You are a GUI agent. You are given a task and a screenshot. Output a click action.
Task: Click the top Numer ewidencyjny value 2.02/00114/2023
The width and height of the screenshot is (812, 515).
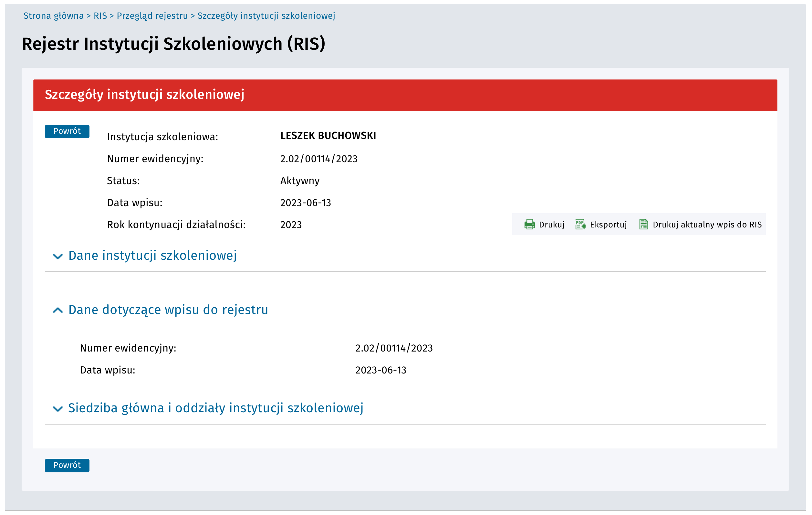click(319, 159)
